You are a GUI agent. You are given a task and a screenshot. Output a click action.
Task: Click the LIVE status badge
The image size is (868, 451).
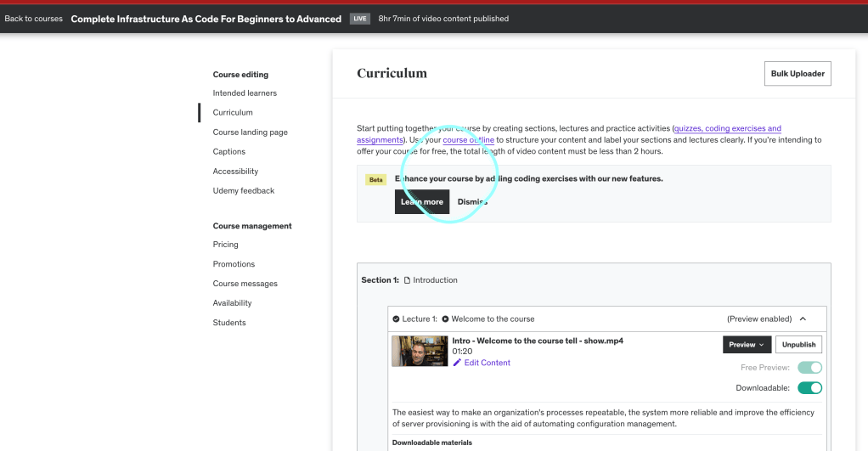click(360, 19)
